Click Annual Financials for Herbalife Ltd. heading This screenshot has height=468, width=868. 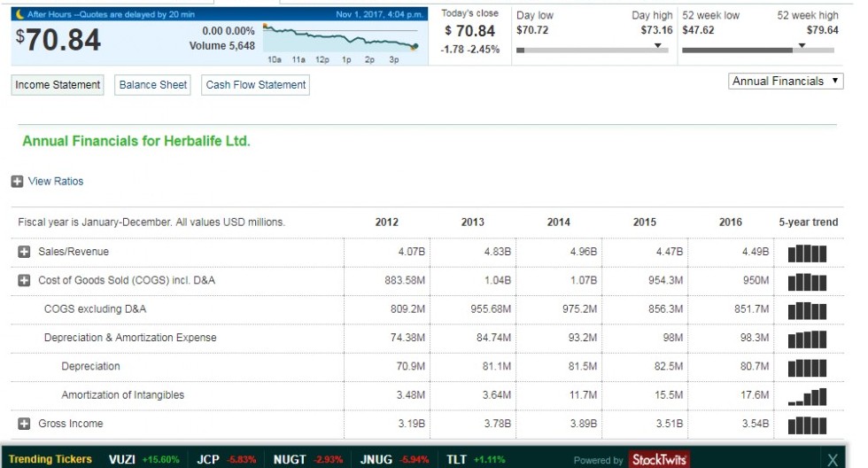coord(136,141)
